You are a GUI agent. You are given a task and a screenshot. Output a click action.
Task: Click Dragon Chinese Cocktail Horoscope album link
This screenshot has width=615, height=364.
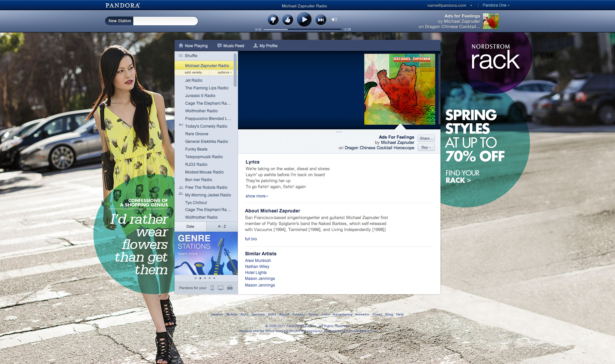[x=379, y=148]
